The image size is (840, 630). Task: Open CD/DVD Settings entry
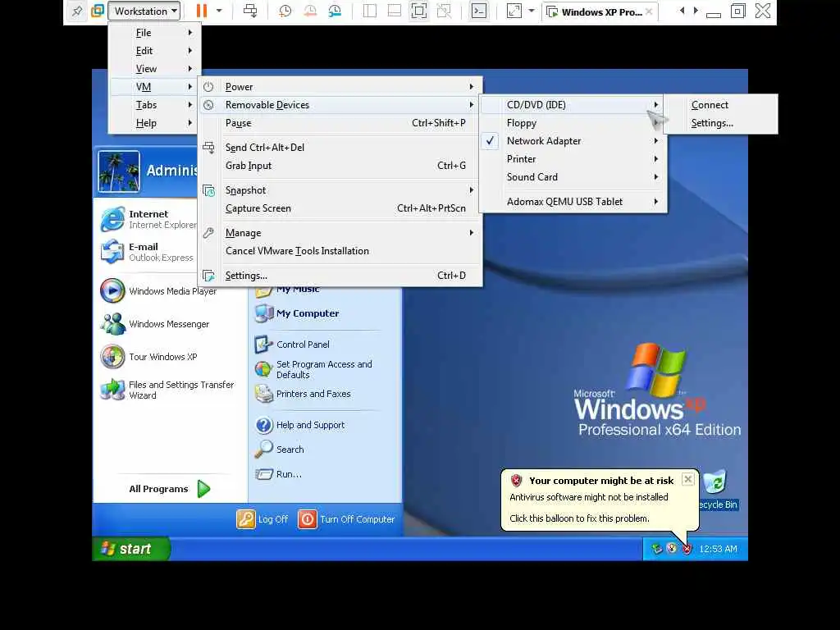[721, 123]
